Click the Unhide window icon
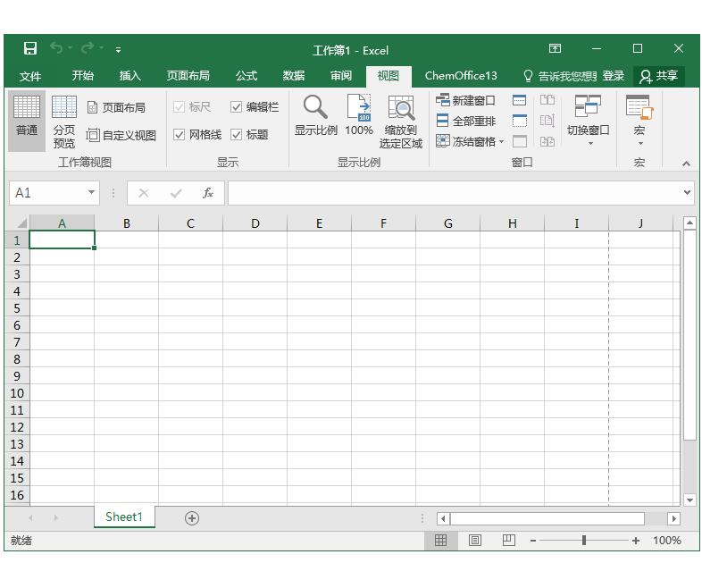 pos(519,141)
